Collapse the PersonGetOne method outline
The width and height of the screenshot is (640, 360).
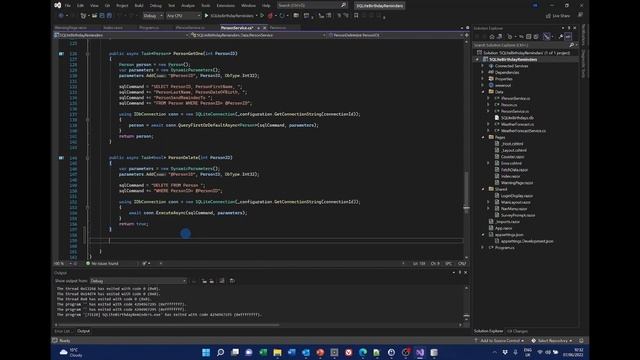87,53
